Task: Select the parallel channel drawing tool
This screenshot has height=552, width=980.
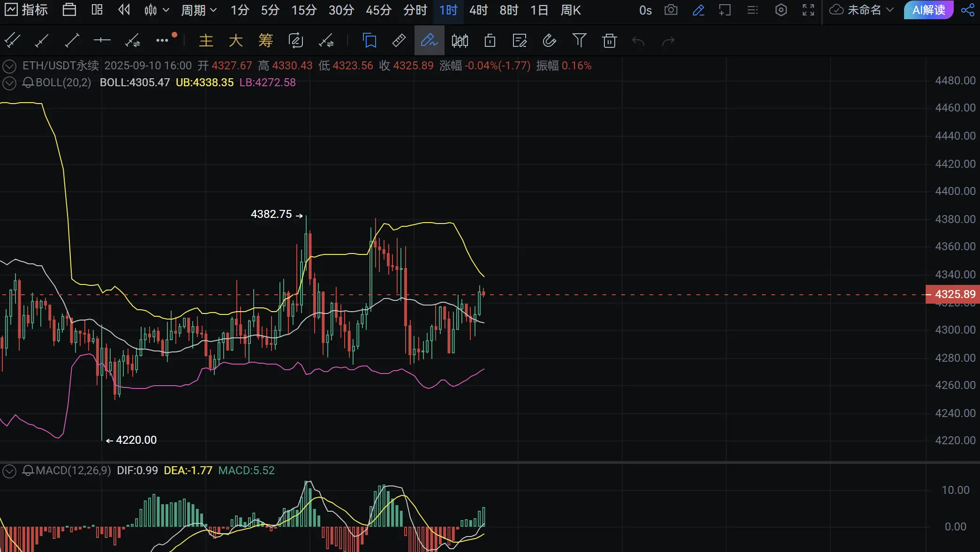Action: coord(12,41)
